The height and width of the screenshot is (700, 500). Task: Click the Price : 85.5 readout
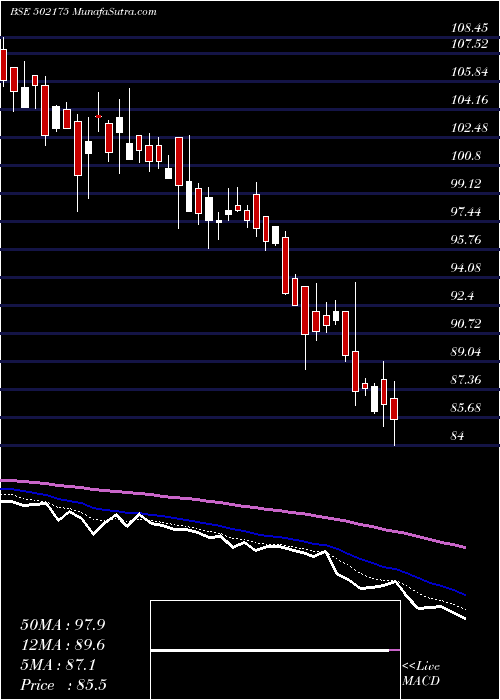(63, 685)
